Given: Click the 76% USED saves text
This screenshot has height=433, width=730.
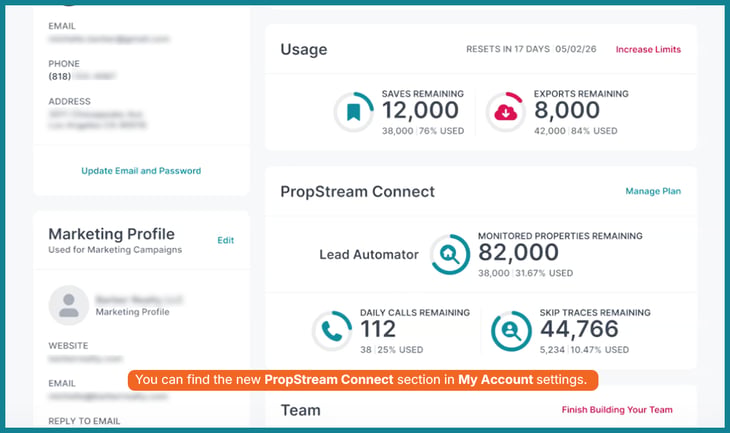Looking at the screenshot, I should pos(441,131).
